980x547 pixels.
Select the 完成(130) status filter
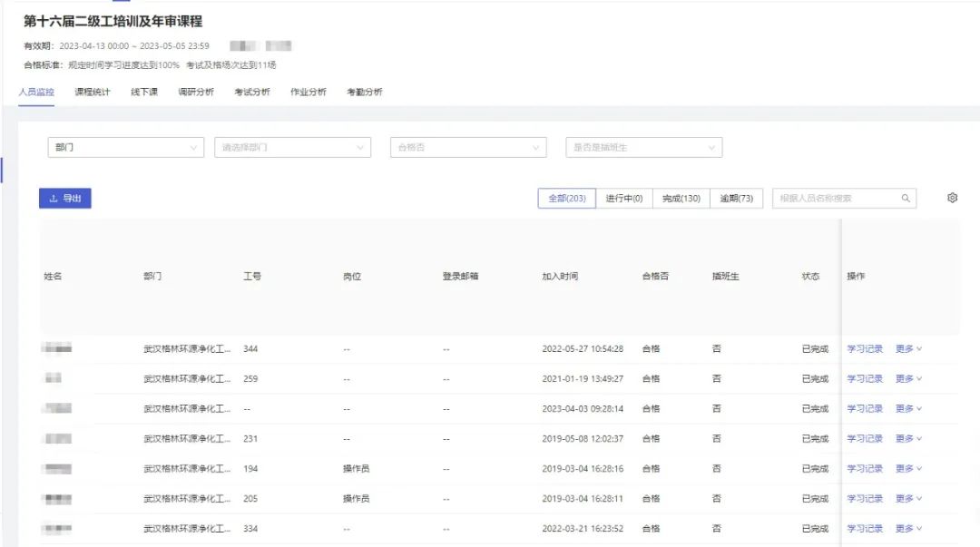click(681, 198)
